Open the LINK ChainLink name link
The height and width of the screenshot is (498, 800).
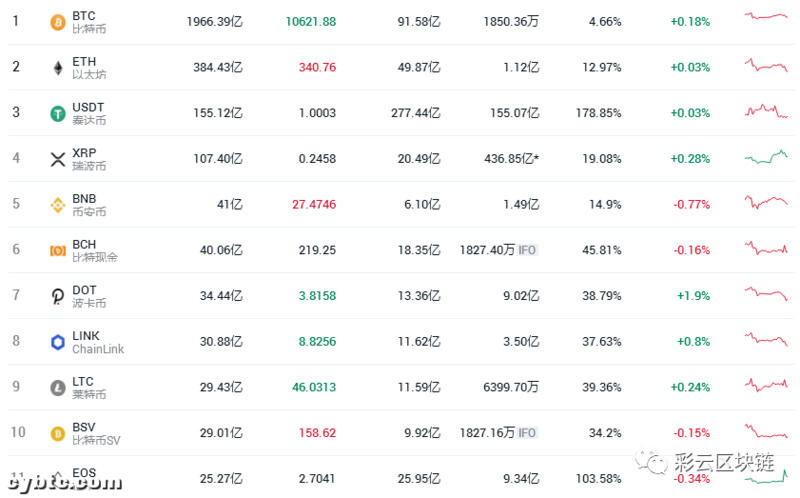point(98,342)
